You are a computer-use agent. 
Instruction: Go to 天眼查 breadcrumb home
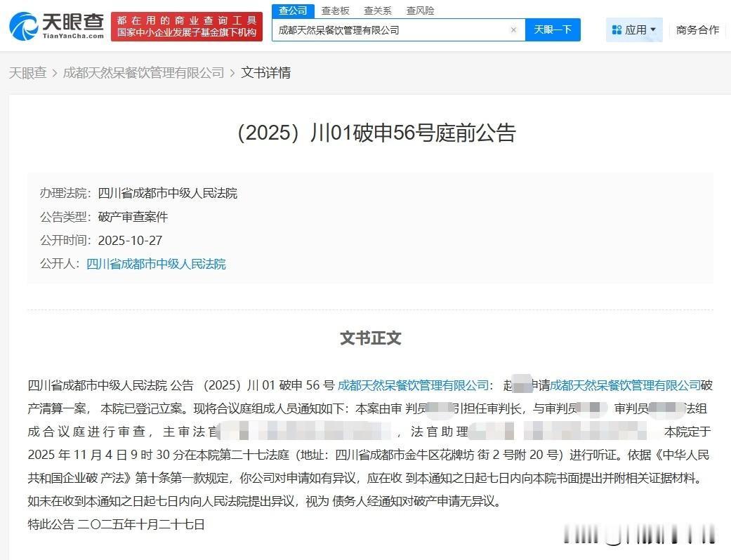point(28,73)
